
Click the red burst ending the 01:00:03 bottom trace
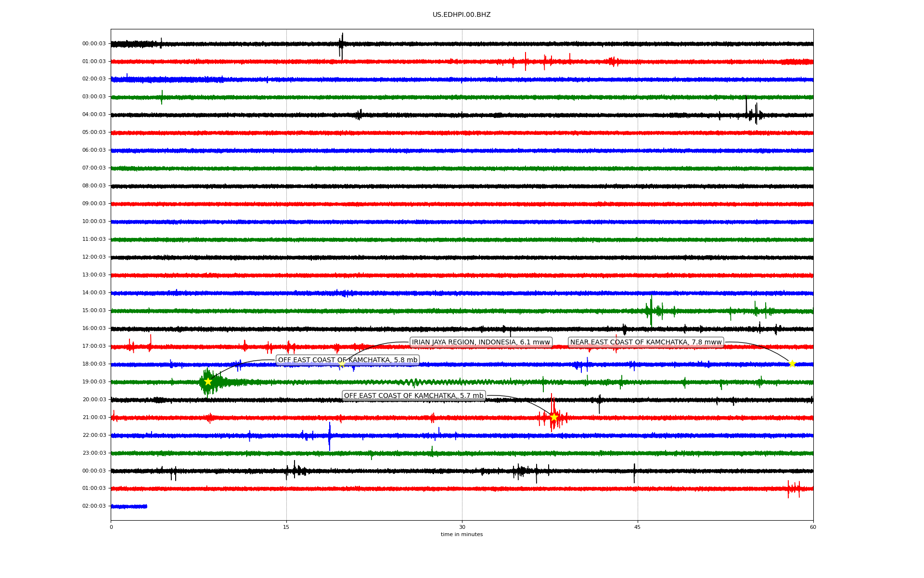coord(794,489)
